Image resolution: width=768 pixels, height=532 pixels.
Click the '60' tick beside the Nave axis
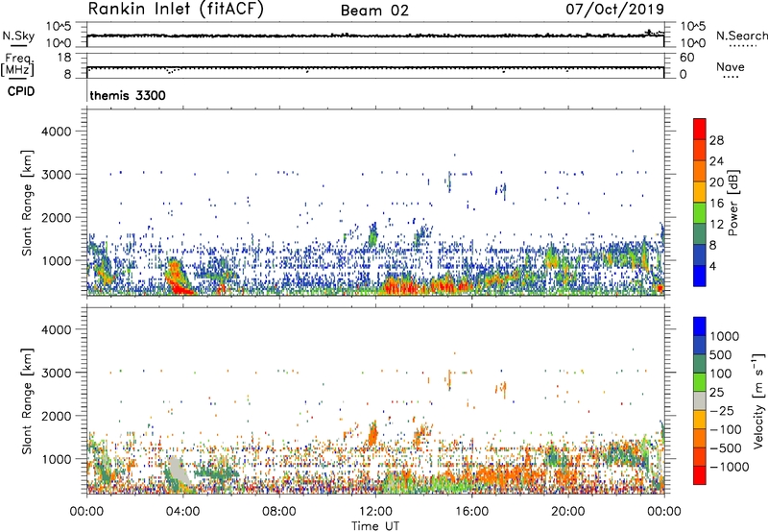coord(686,58)
